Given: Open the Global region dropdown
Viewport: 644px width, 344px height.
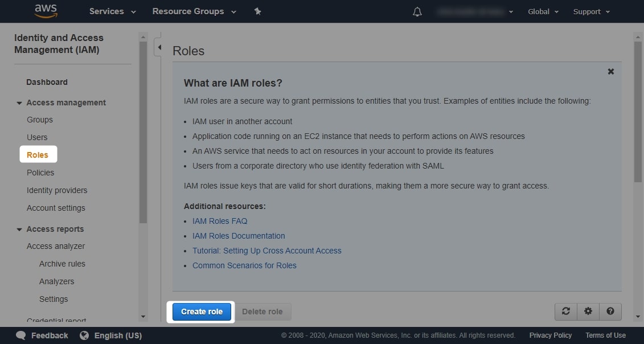Looking at the screenshot, I should pyautogui.click(x=543, y=12).
